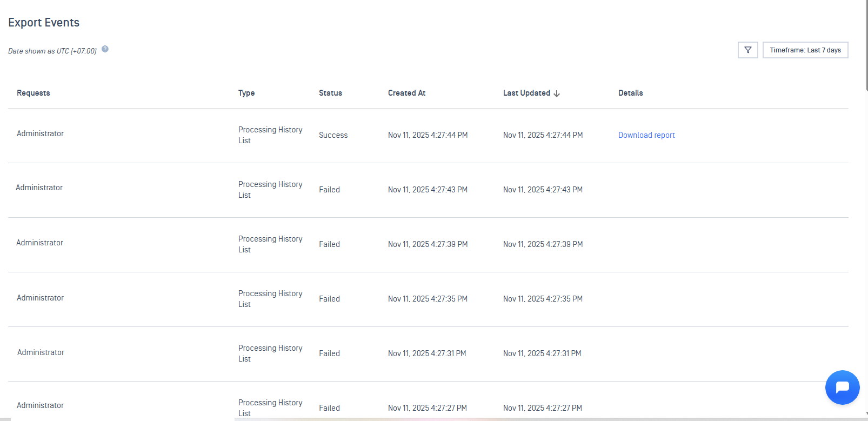Click the Export Events page heading
The width and height of the screenshot is (868, 421).
(x=44, y=23)
